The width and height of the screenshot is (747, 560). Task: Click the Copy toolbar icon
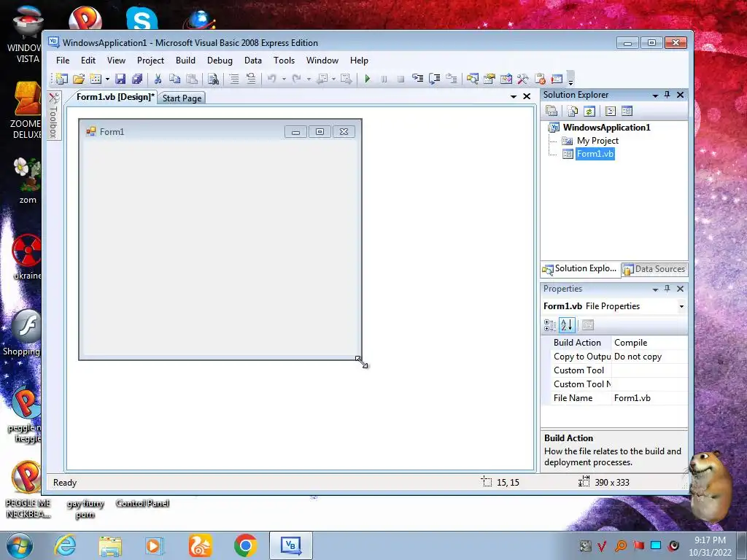(175, 79)
